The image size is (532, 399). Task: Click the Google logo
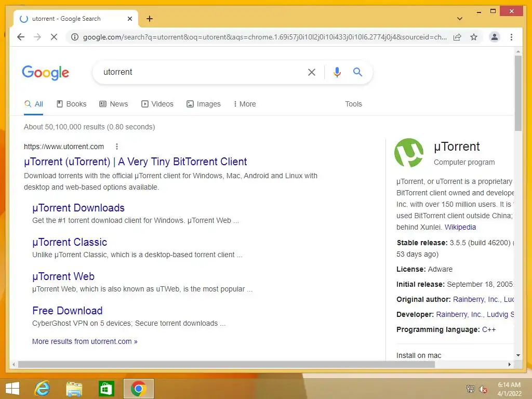(46, 73)
